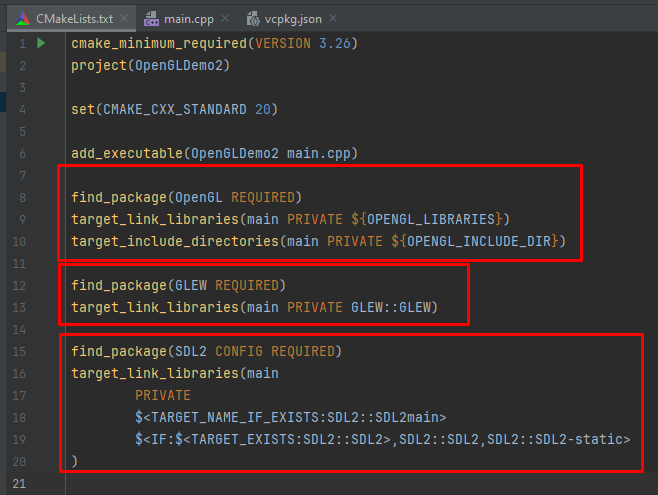Click find_package(GLEW REQUIRED) line
Image resolution: width=658 pixels, height=495 pixels.
click(x=178, y=286)
